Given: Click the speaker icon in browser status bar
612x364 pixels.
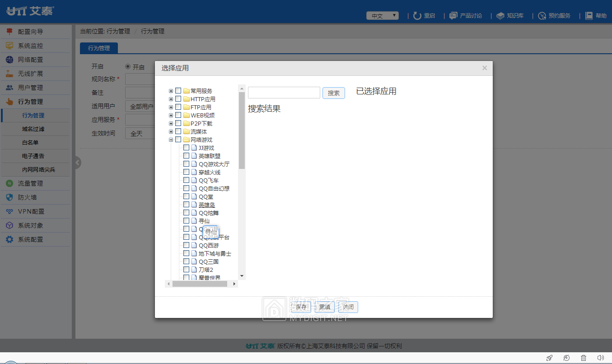Looking at the screenshot, I should coord(600,358).
